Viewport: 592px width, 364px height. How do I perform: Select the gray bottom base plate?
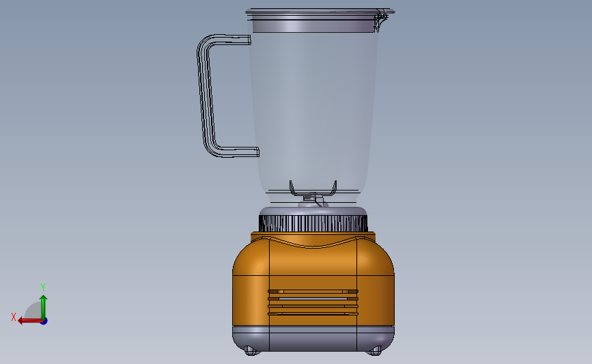[313, 339]
